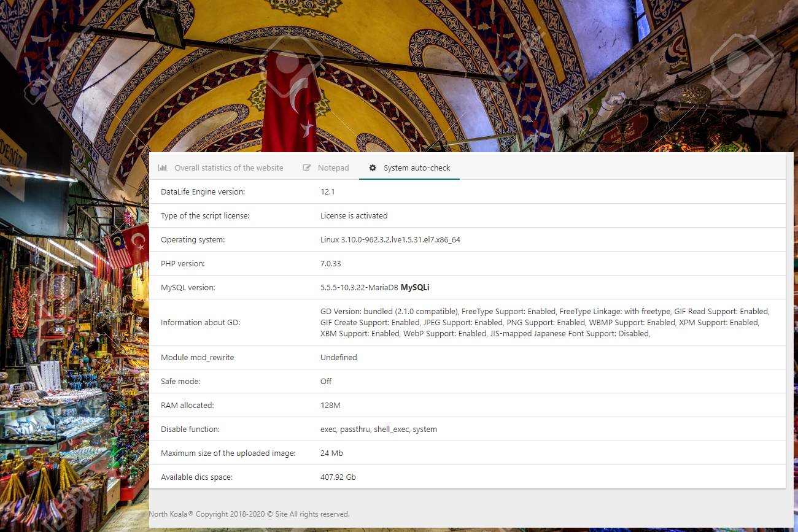Switch to Overall statistics of the website tab
Screen dimensions: 798x532
(228, 168)
